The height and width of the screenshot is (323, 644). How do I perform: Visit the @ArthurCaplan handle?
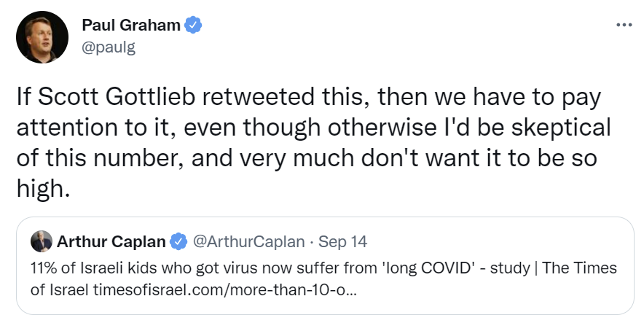248,241
